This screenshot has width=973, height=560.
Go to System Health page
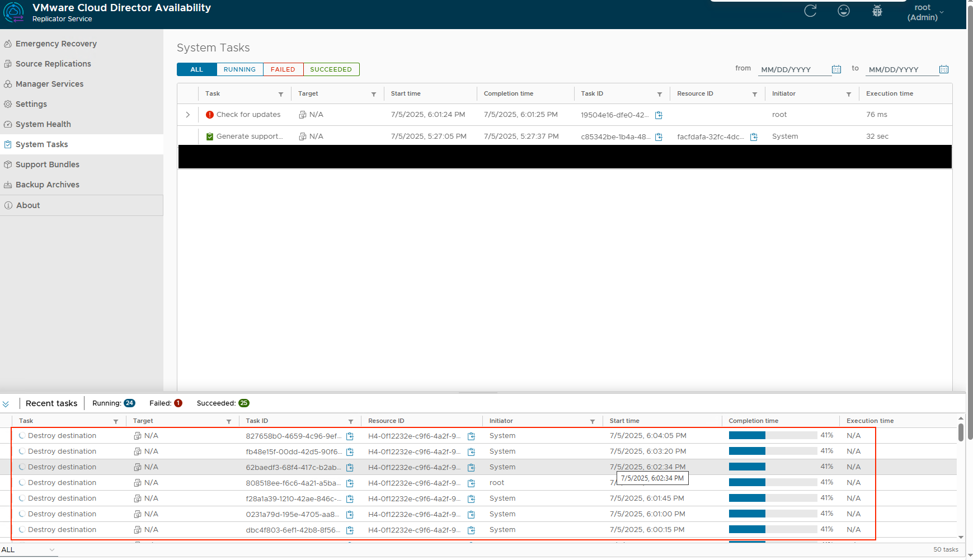tap(43, 124)
